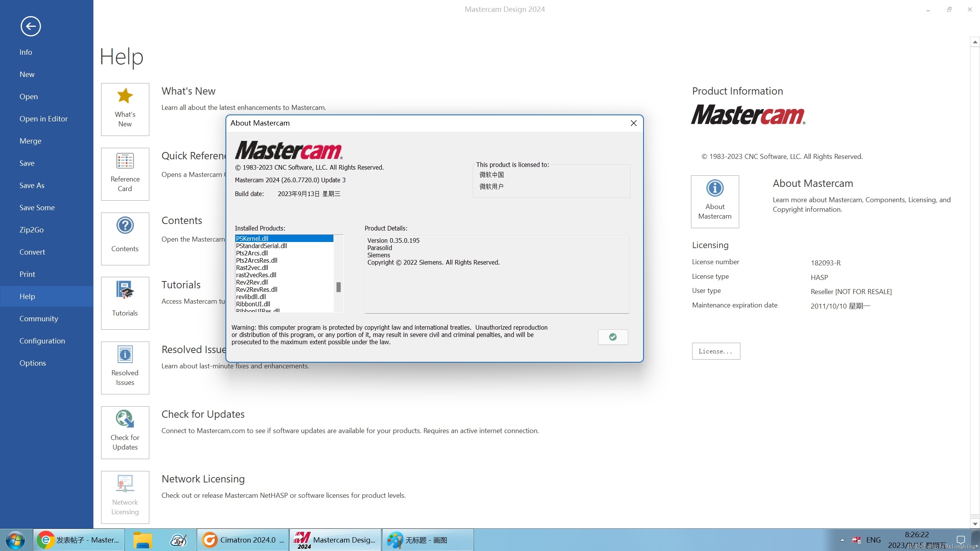Close the About Mastercam dialog
This screenshot has height=551, width=980.
[x=634, y=123]
